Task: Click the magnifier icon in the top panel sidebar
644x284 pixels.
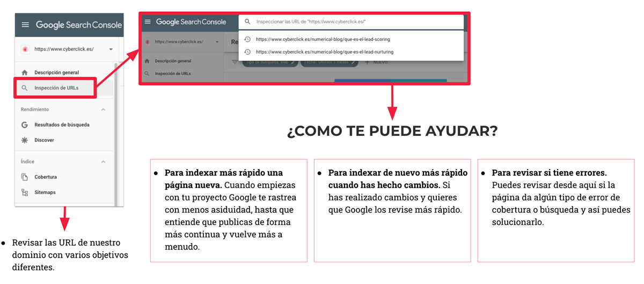Action: [147, 74]
